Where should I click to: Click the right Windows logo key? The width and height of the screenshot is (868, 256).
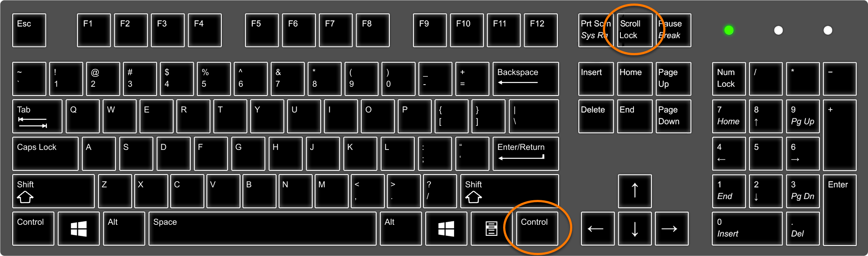point(446,228)
